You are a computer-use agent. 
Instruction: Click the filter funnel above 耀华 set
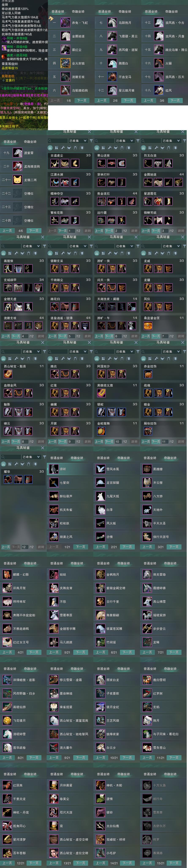(x=44, y=457)
